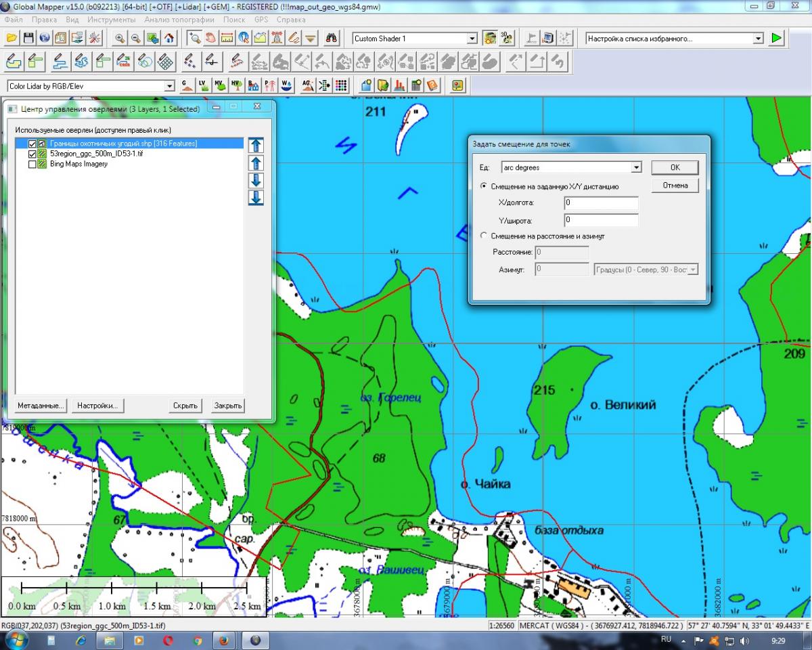Open the Анализ топографии menu
The width and height of the screenshot is (812, 650).
(181, 20)
